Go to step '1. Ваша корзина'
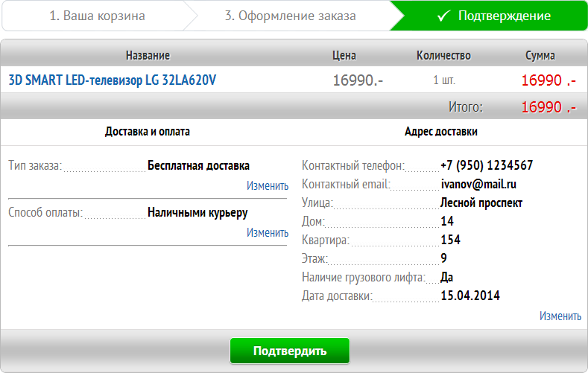The height and width of the screenshot is (373, 588). click(x=97, y=16)
